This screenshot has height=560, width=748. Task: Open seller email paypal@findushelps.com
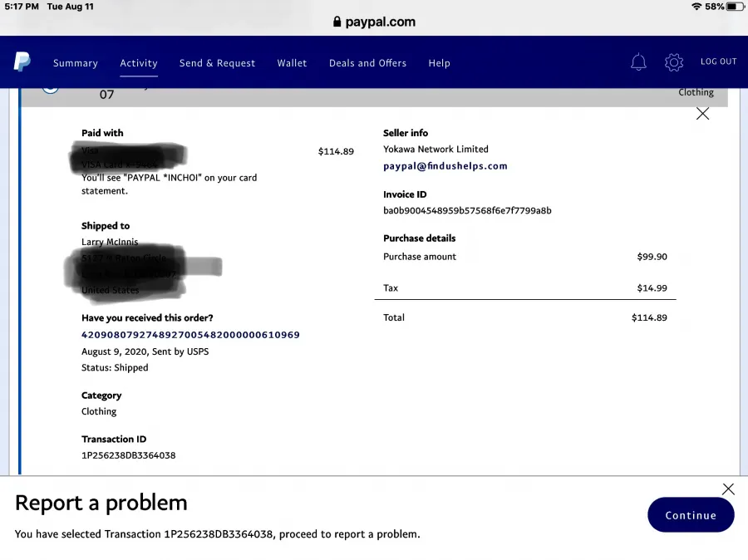tap(445, 166)
